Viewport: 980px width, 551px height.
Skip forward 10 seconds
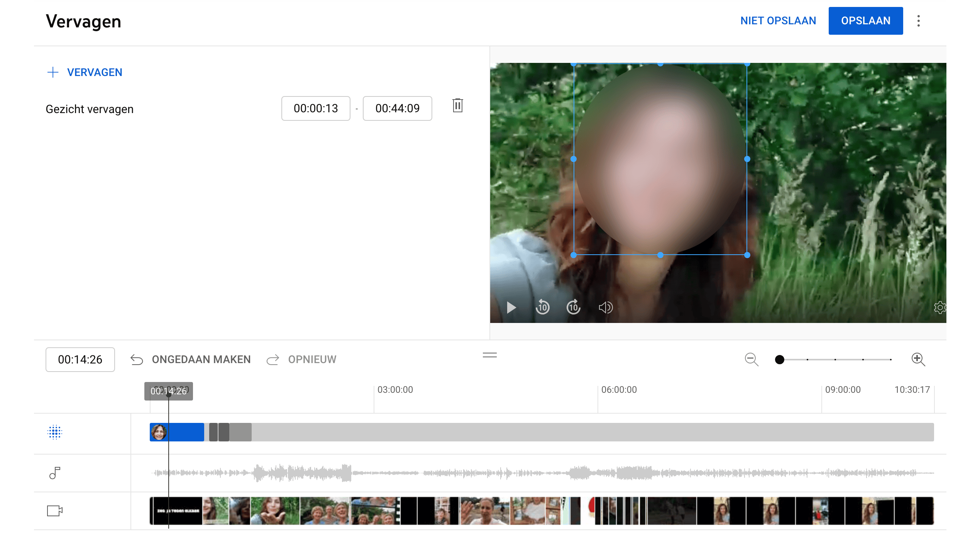coord(573,308)
